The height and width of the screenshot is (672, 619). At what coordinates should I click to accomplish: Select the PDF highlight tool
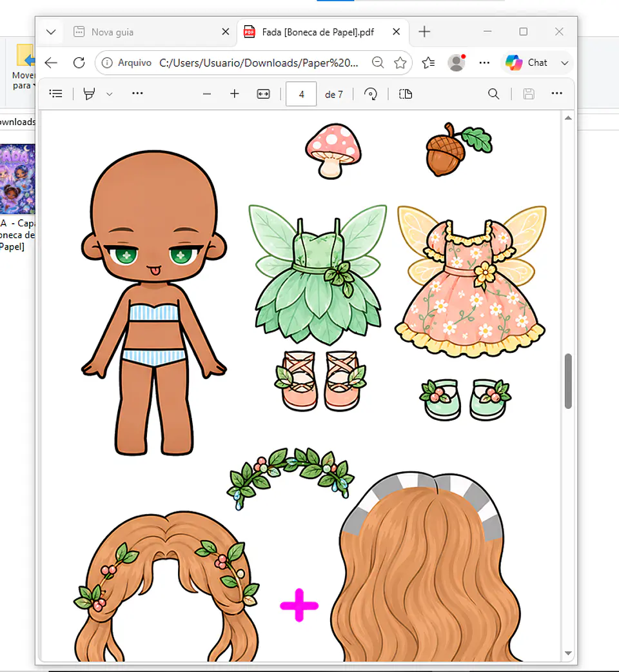[x=89, y=94]
